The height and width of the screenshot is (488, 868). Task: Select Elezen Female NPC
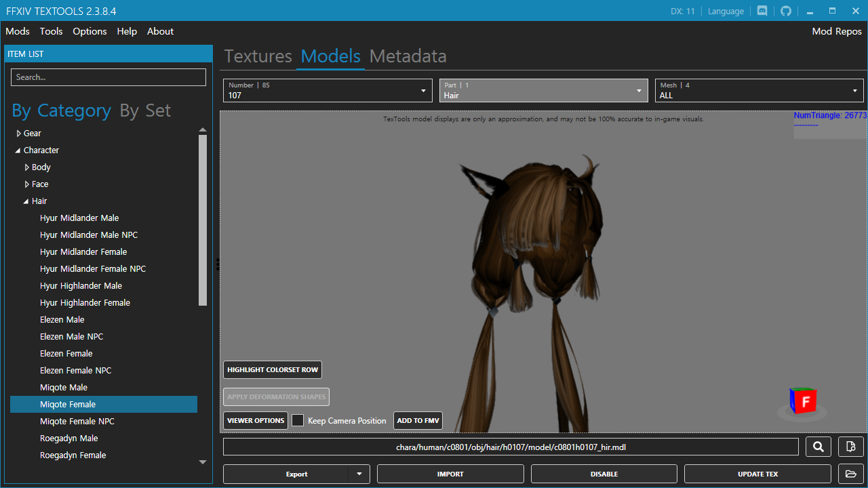click(76, 371)
